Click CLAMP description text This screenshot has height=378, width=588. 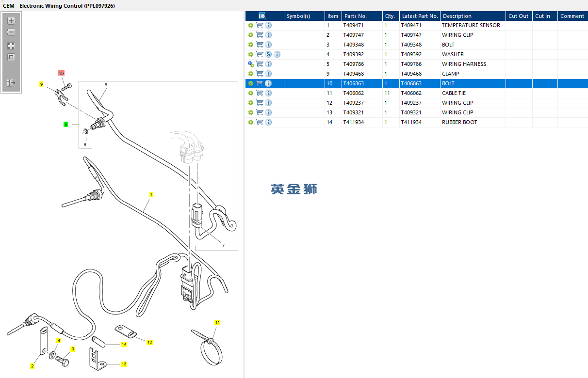click(x=450, y=74)
